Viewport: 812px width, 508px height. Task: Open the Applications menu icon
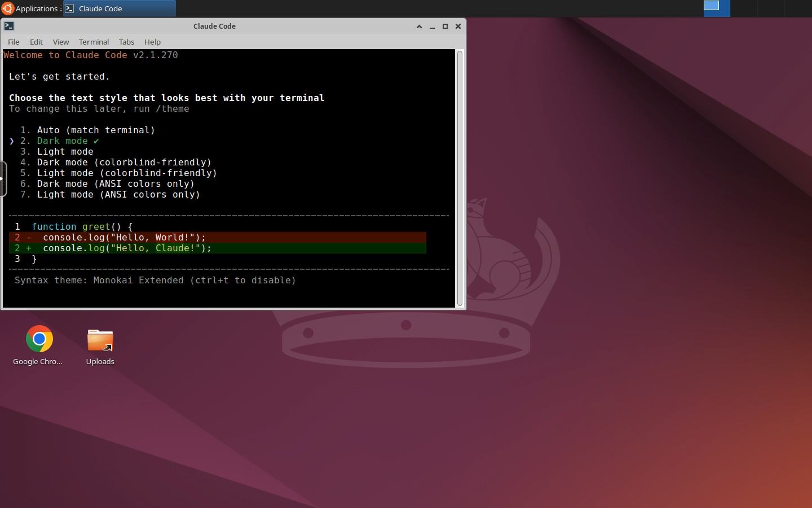7,8
